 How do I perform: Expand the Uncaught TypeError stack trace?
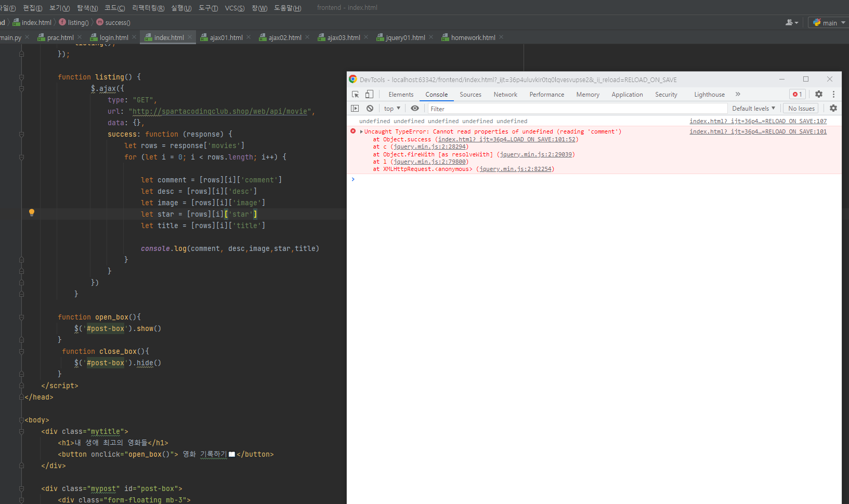[x=361, y=131]
